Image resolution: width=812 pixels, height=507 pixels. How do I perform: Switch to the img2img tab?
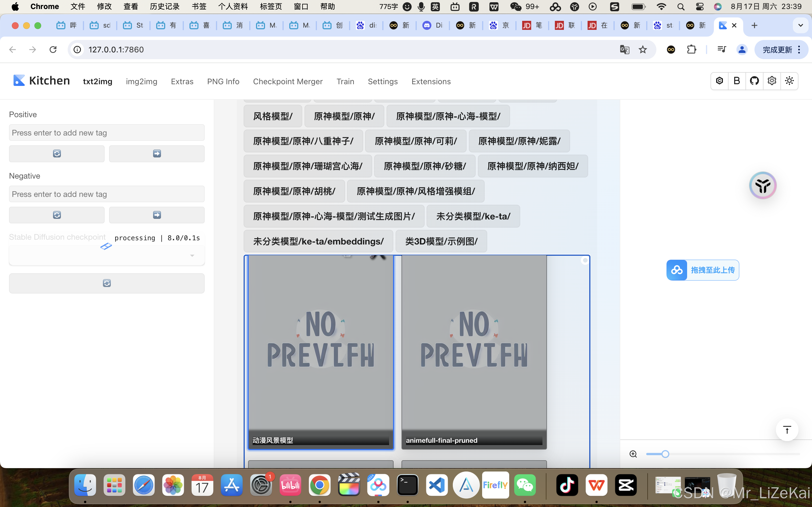point(141,81)
